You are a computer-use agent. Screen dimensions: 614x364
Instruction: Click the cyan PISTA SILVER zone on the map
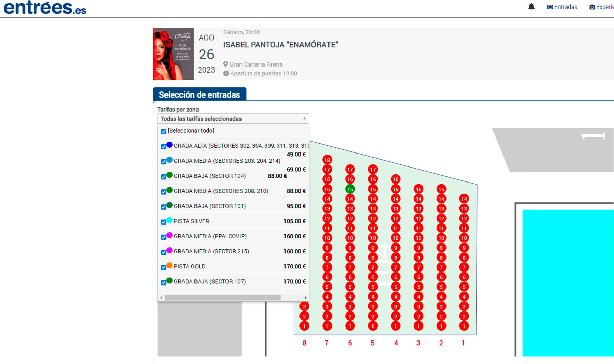(568, 283)
